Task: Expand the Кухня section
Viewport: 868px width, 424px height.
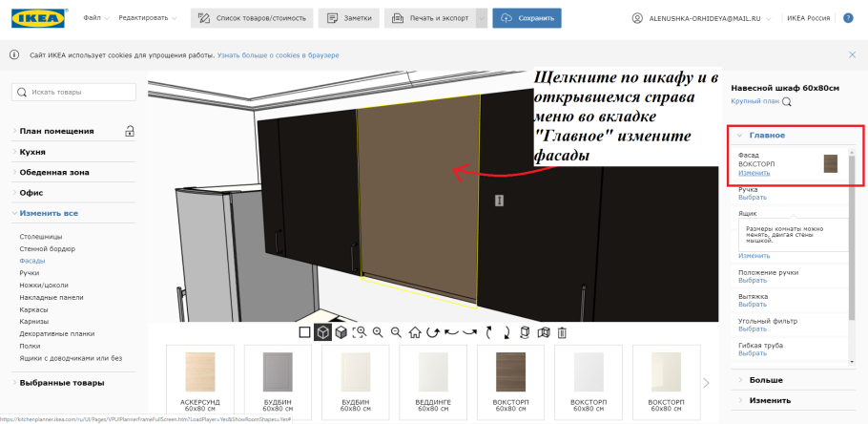Action: click(32, 152)
